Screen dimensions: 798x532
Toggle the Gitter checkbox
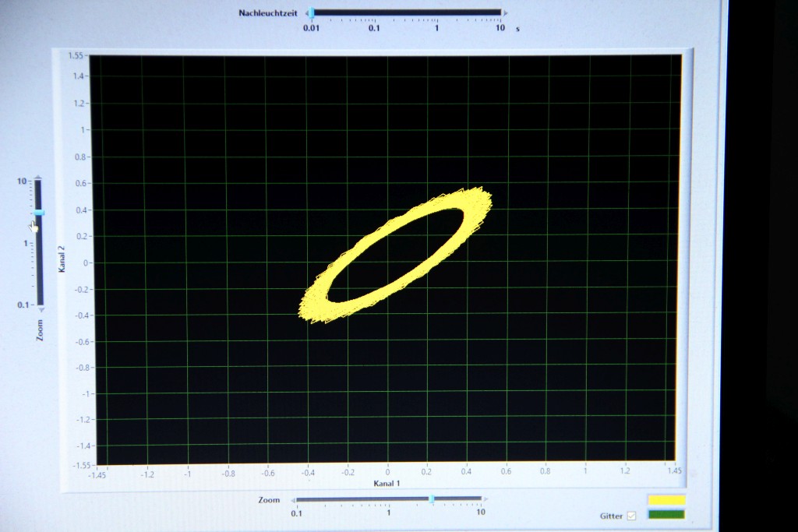[631, 516]
